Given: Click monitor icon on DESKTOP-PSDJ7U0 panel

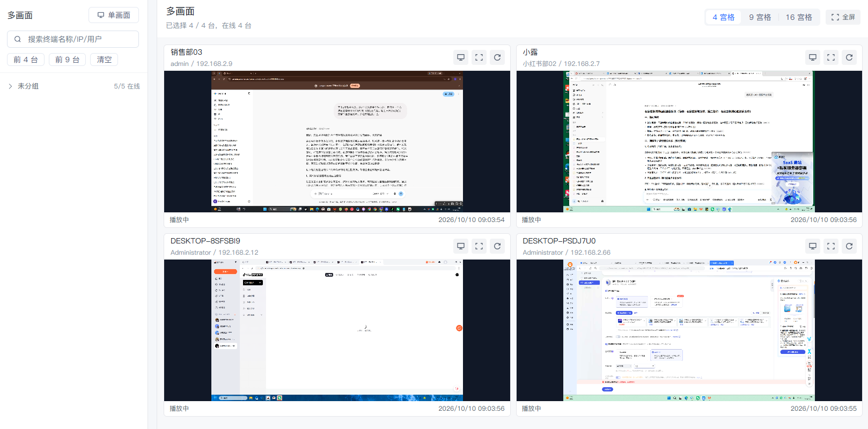Looking at the screenshot, I should point(813,246).
